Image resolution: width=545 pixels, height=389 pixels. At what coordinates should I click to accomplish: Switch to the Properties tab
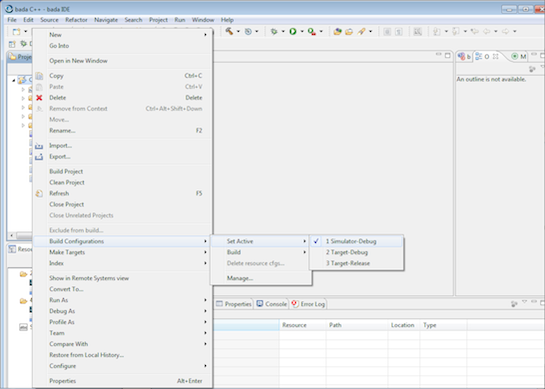234,304
